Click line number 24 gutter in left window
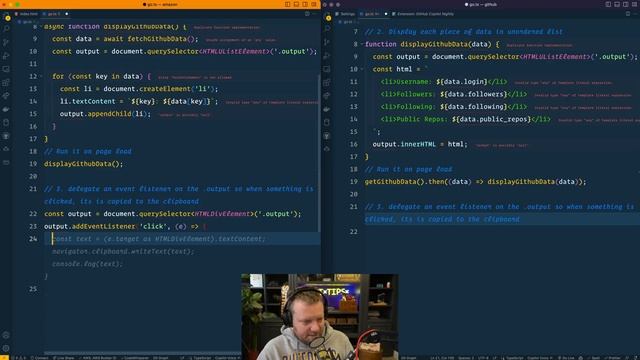 (x=33, y=239)
